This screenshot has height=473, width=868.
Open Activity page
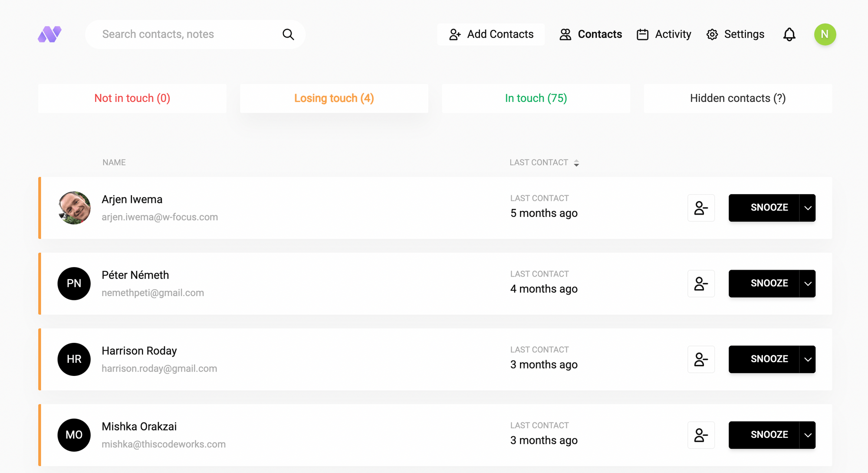coord(664,34)
